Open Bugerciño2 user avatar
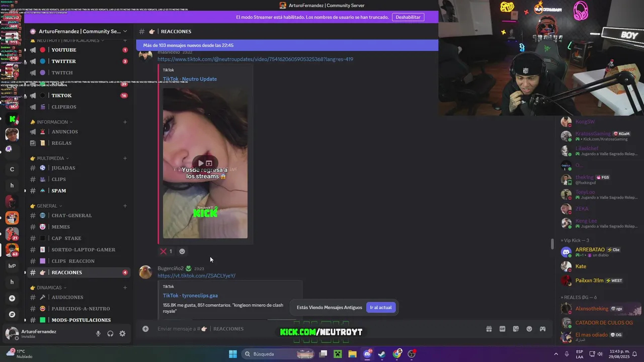 click(x=145, y=272)
